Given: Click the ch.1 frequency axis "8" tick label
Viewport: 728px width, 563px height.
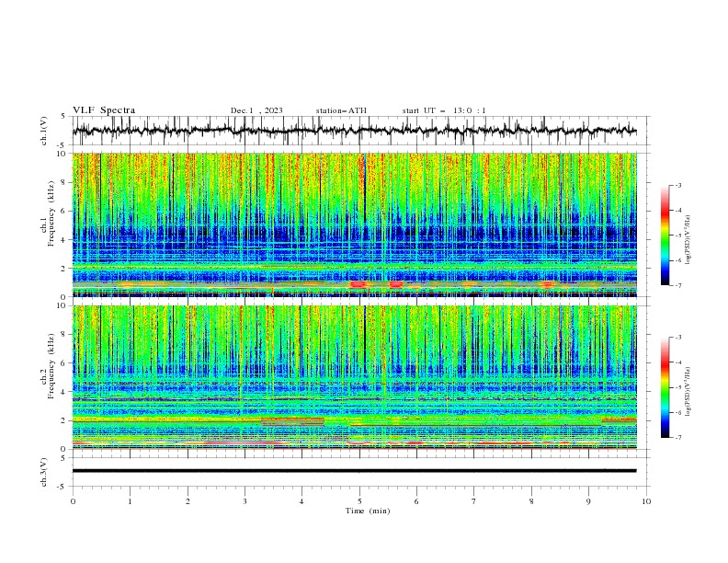Looking at the screenshot, I should [x=65, y=182].
